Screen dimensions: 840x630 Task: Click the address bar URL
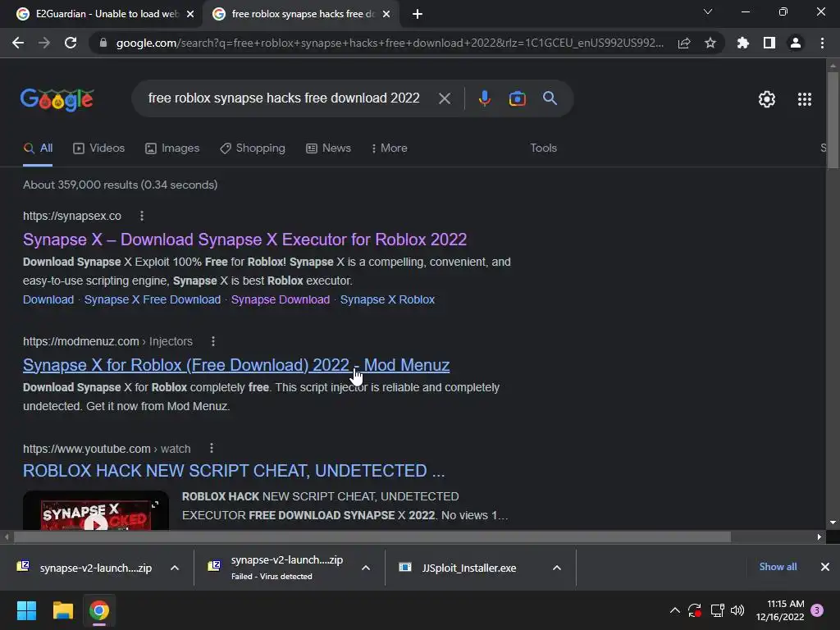(x=390, y=43)
